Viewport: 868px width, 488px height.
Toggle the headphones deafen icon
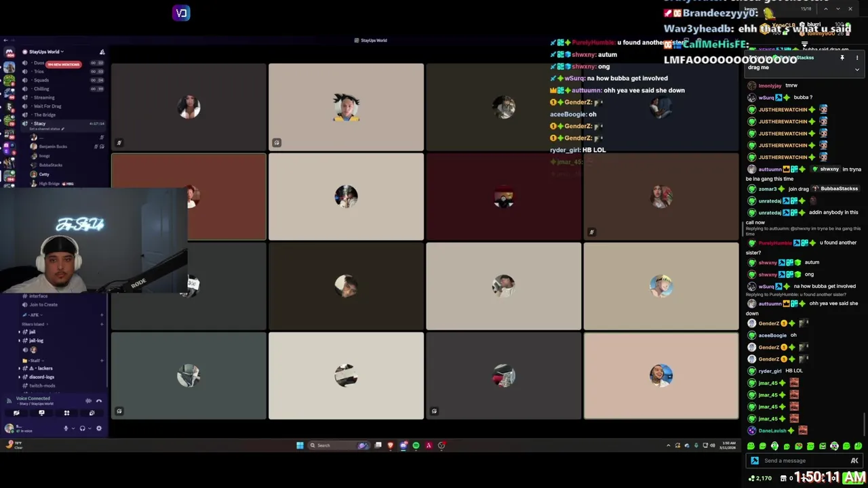[82, 428]
